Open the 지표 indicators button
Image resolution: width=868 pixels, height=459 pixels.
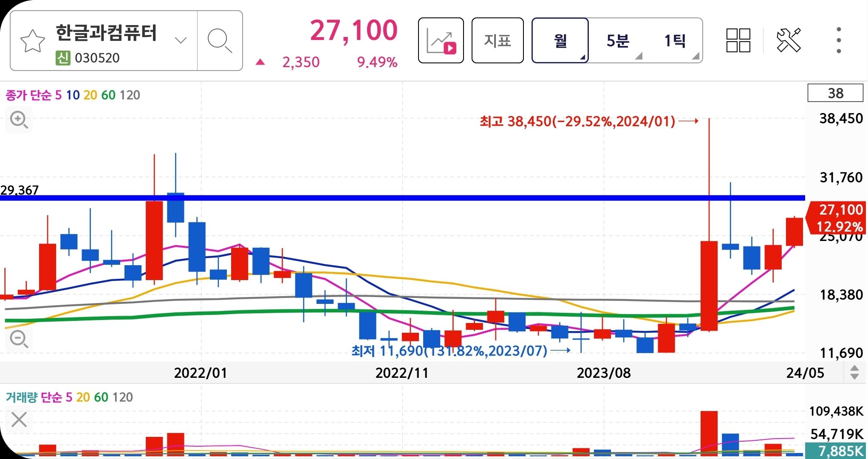[x=498, y=40]
